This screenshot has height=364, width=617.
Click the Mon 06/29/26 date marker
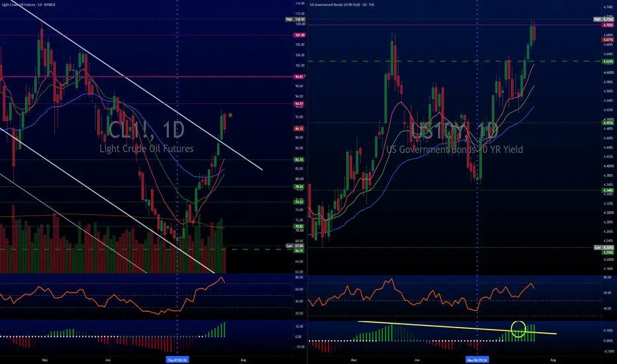pos(477,359)
